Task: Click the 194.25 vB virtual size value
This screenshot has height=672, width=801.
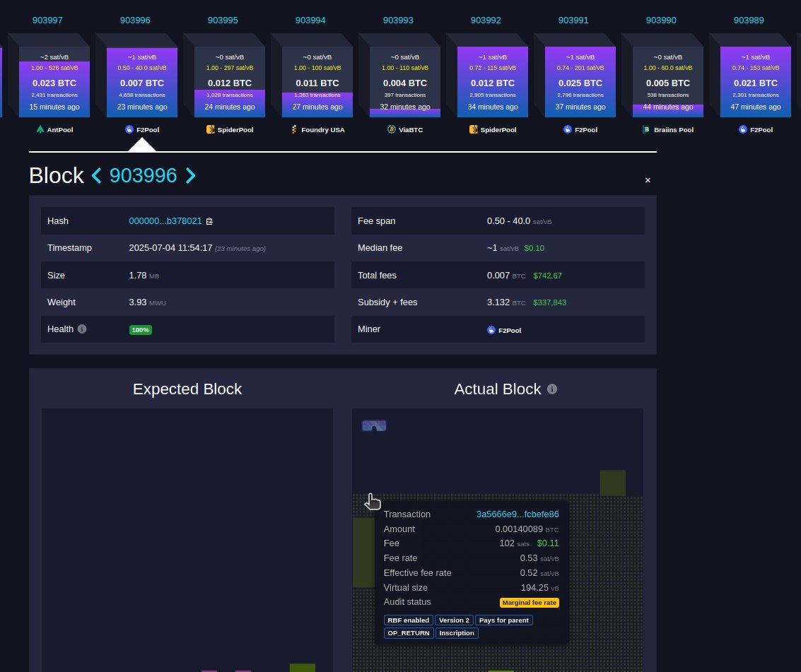Action: click(540, 588)
